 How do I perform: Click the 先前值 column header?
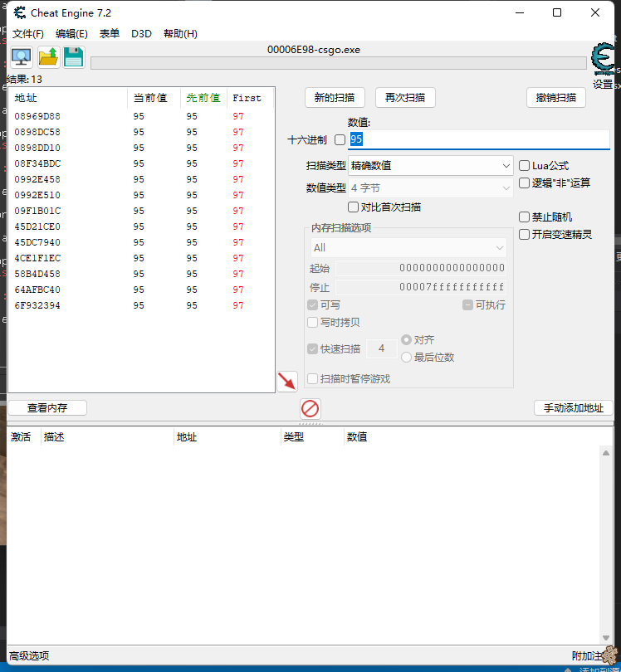pyautogui.click(x=203, y=98)
